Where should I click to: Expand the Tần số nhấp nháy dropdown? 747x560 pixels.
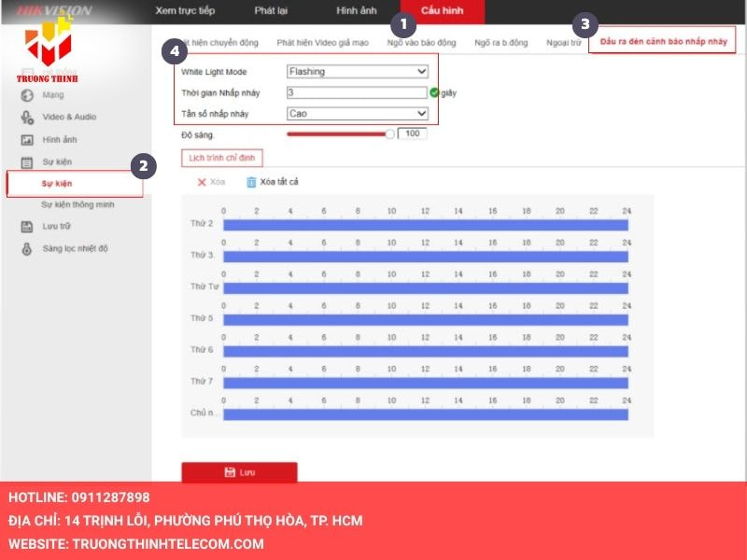pyautogui.click(x=357, y=114)
